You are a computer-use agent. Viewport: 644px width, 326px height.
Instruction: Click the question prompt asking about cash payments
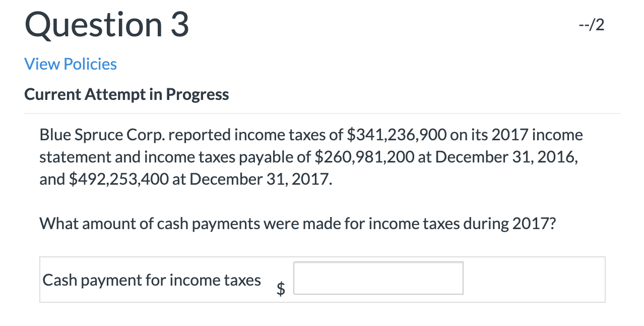click(x=297, y=223)
